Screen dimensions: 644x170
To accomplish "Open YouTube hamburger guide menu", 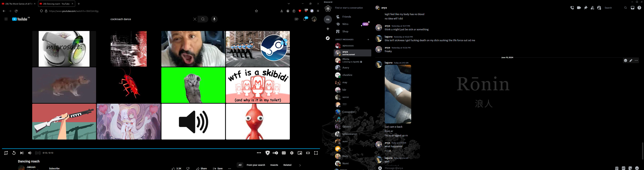I will click(6, 19).
